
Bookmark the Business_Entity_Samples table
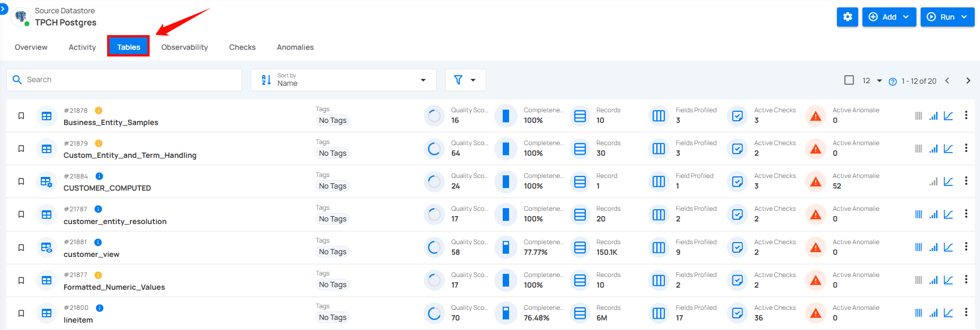click(x=21, y=116)
